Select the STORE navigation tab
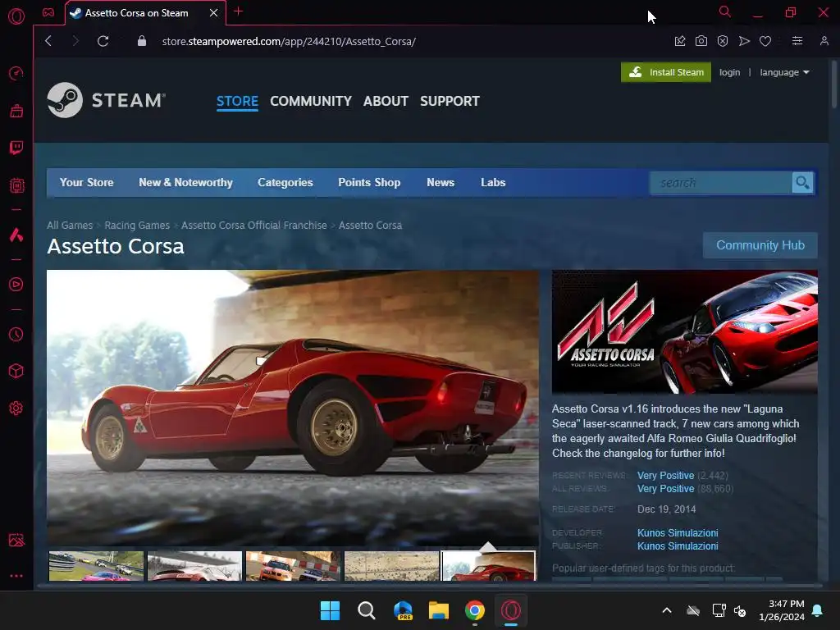The height and width of the screenshot is (630, 840). 237,101
